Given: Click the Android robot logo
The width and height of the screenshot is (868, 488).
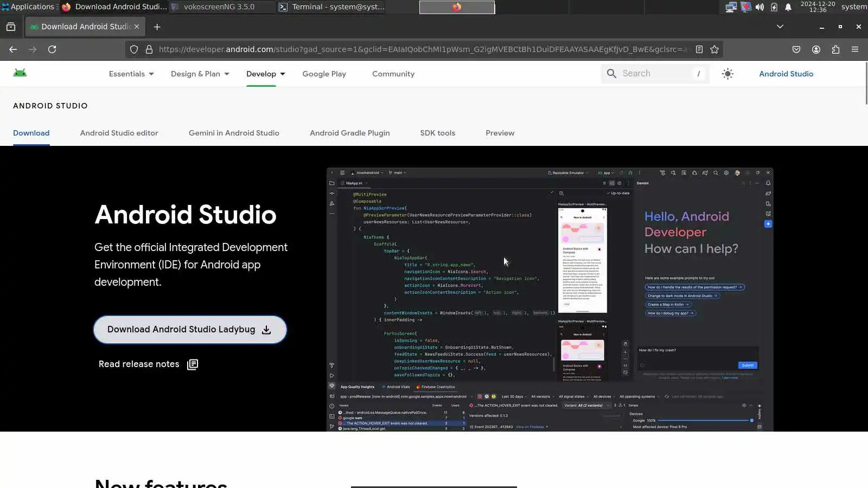Looking at the screenshot, I should [20, 73].
